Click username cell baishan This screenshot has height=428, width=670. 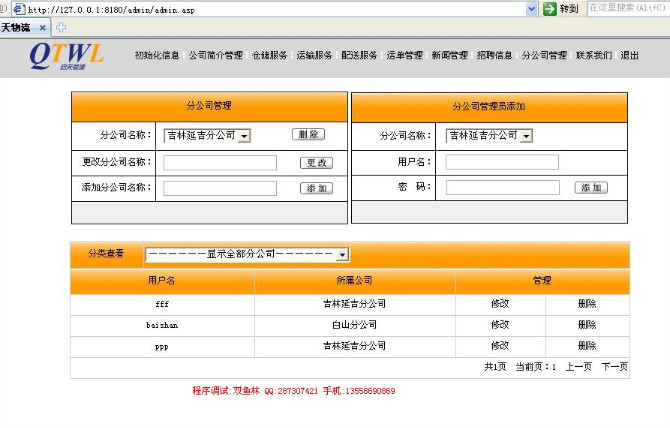click(162, 325)
